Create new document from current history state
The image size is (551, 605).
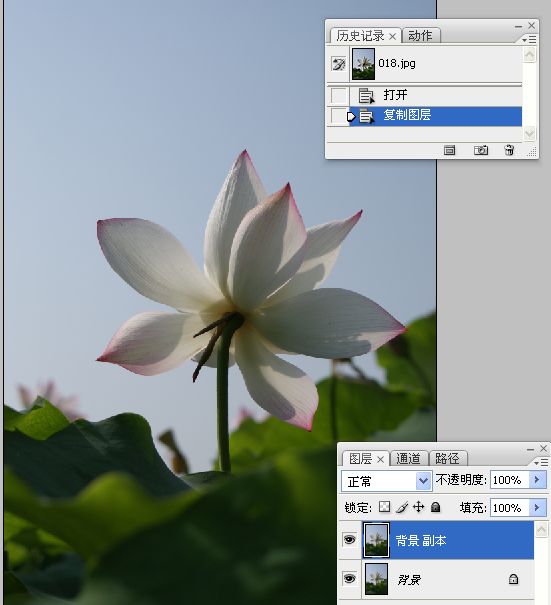450,150
